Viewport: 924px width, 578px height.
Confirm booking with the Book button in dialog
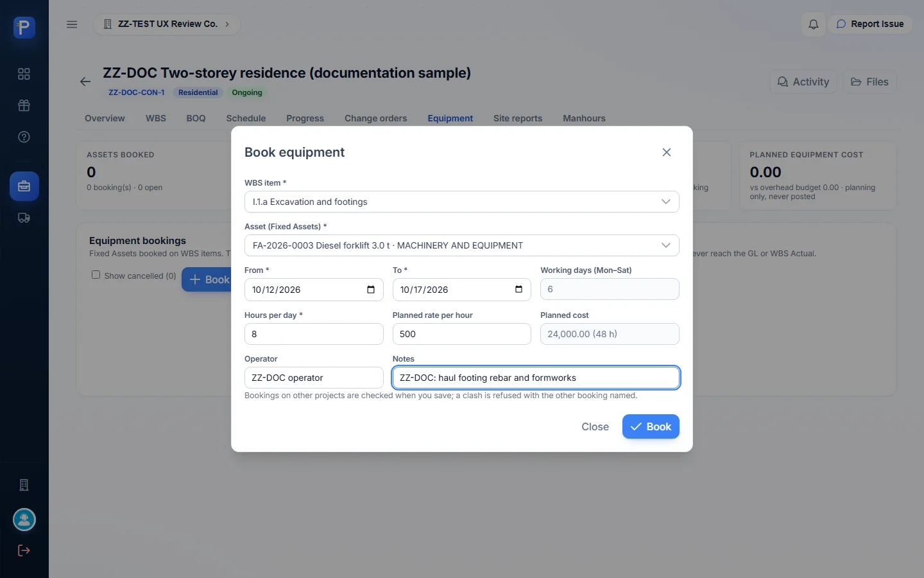point(651,426)
